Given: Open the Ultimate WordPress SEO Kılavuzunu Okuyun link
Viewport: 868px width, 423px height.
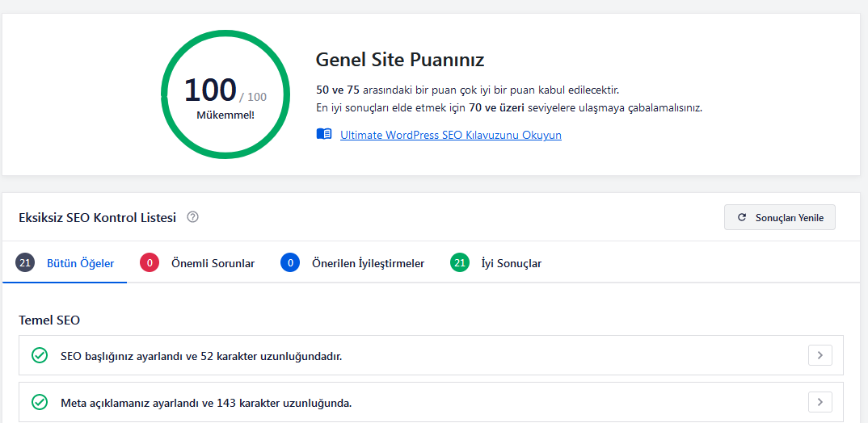Looking at the screenshot, I should [x=451, y=135].
